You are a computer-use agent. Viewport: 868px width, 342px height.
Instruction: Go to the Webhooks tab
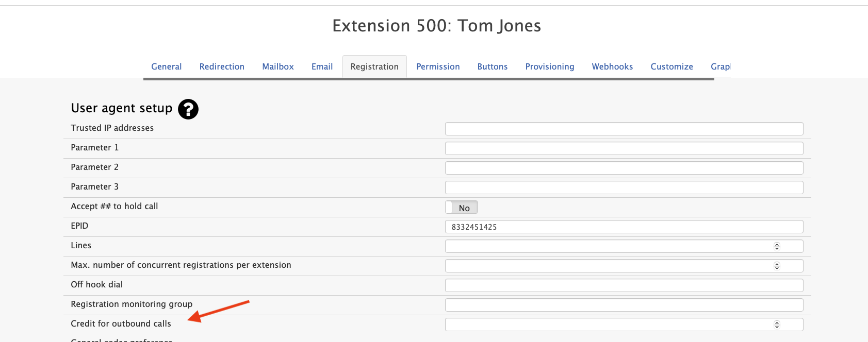[612, 66]
